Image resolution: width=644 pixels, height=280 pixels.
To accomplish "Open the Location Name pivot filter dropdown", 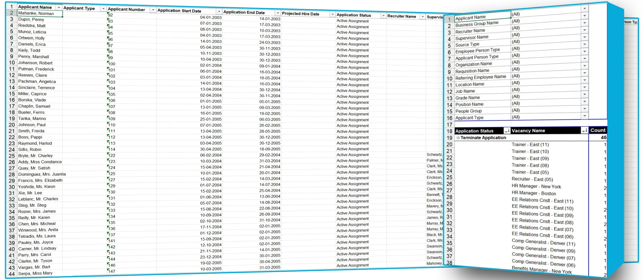I will pyautogui.click(x=585, y=87).
